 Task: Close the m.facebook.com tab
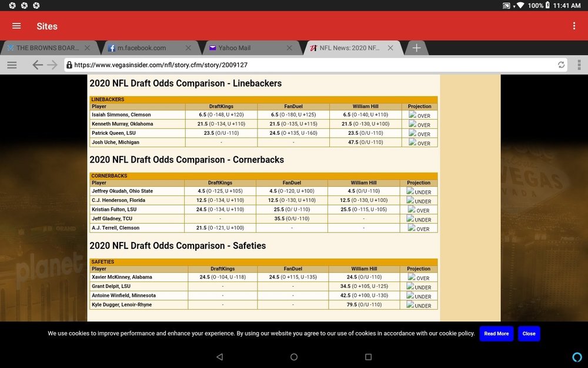pyautogui.click(x=188, y=48)
